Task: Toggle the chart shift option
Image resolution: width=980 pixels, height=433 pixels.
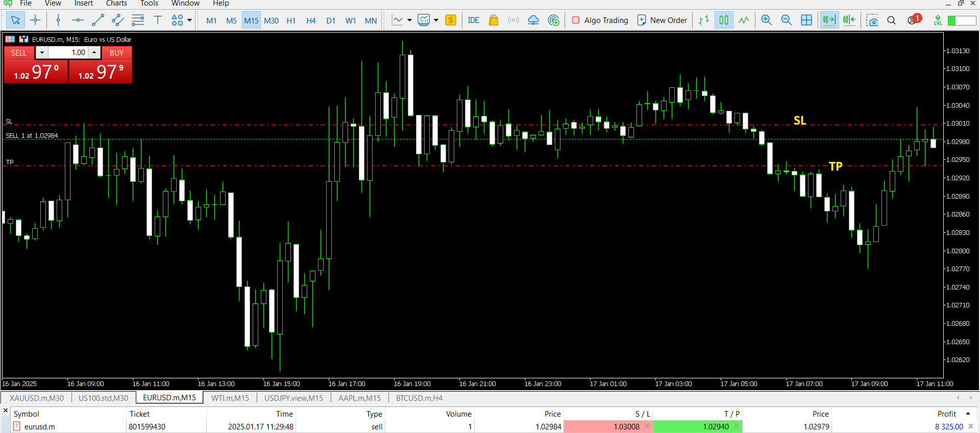Action: pos(849,20)
